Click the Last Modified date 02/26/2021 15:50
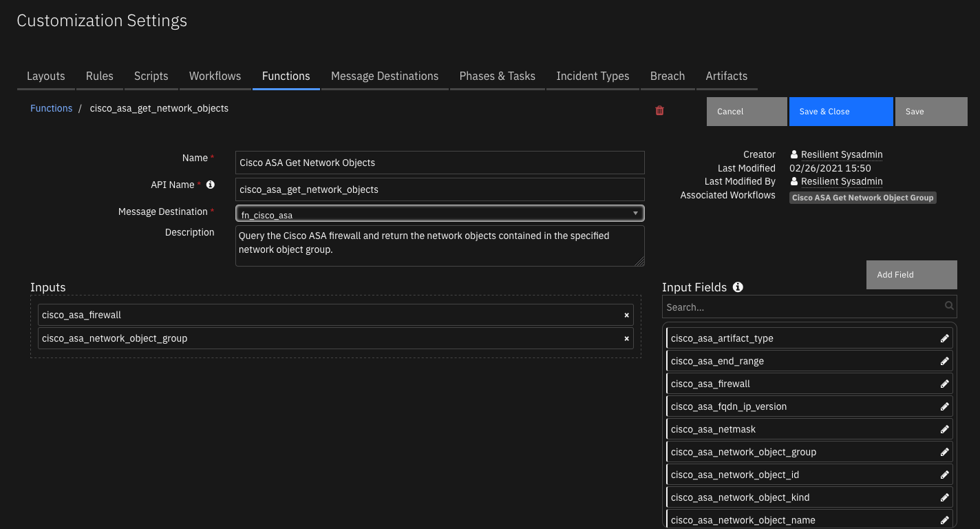 coord(830,168)
